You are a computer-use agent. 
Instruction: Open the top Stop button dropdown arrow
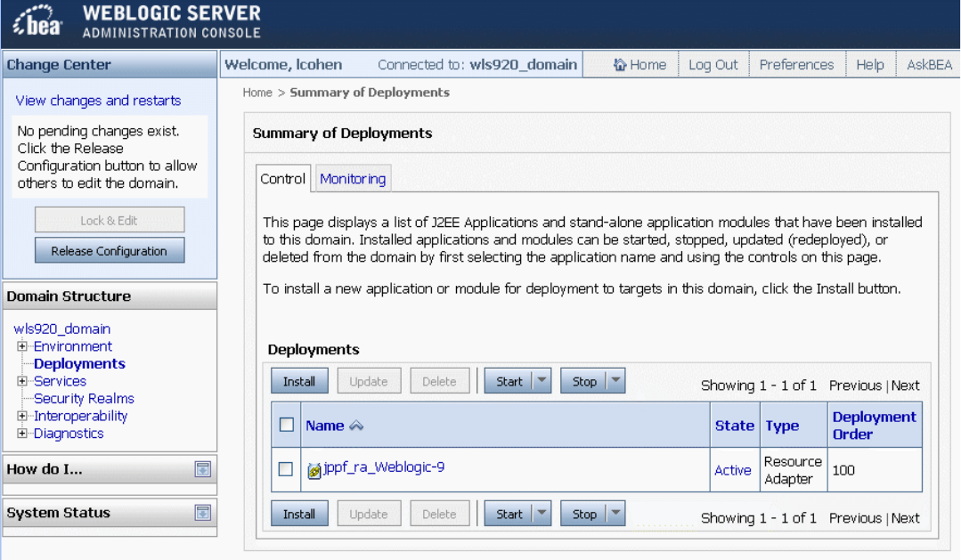click(x=616, y=380)
